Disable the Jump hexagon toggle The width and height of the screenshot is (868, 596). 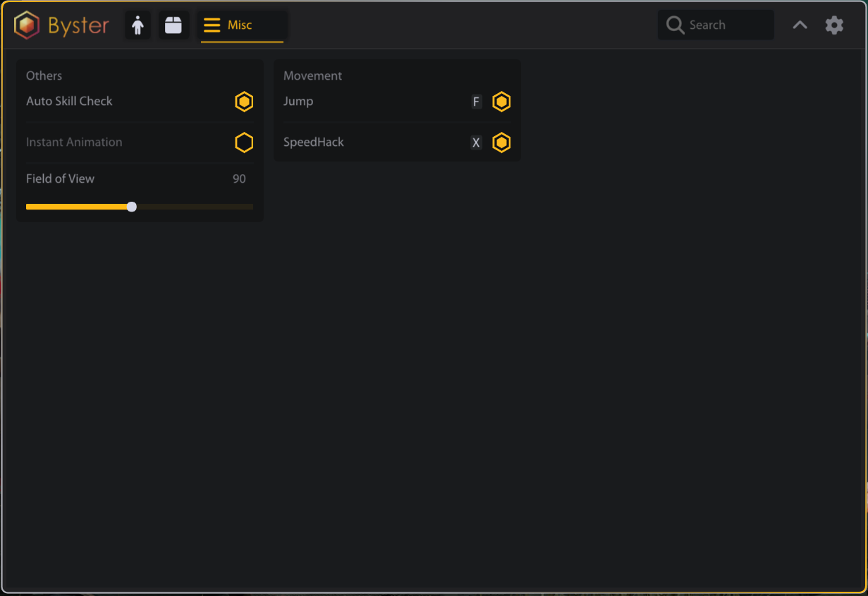501,102
